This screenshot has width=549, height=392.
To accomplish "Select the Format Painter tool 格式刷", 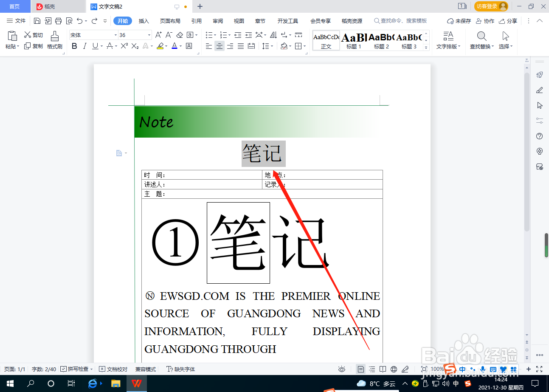I will 54,40.
